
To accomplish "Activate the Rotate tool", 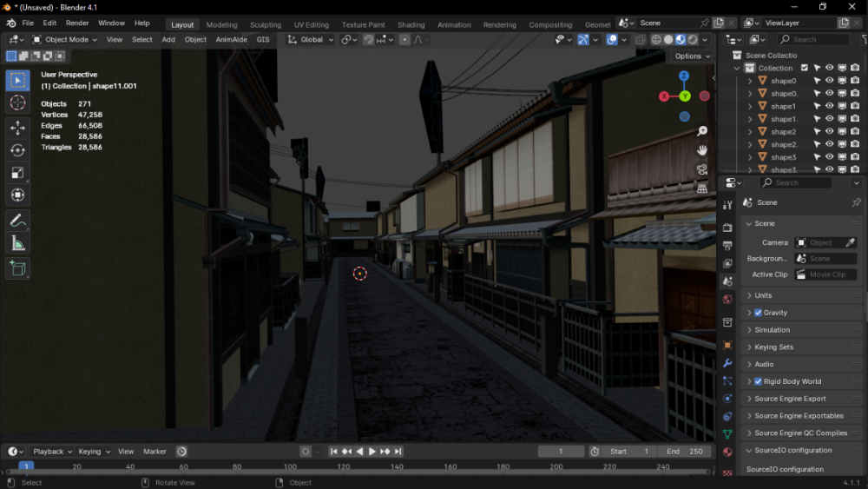I will click(x=17, y=150).
